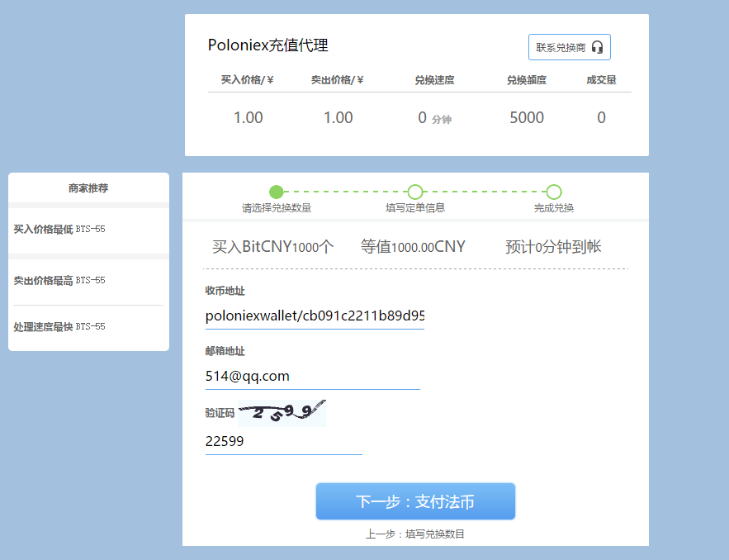This screenshot has height=560, width=729.
Task: Click the headset icon for customer support
Action: [x=597, y=47]
